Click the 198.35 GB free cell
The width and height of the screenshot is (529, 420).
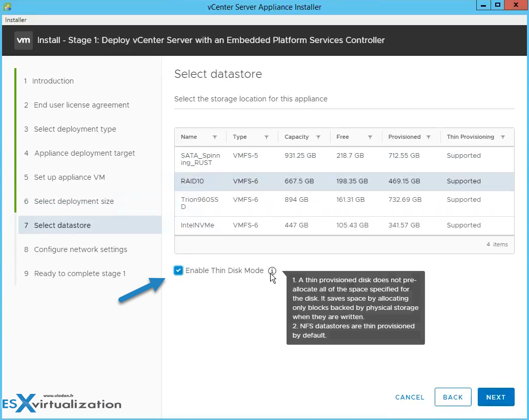[352, 181]
